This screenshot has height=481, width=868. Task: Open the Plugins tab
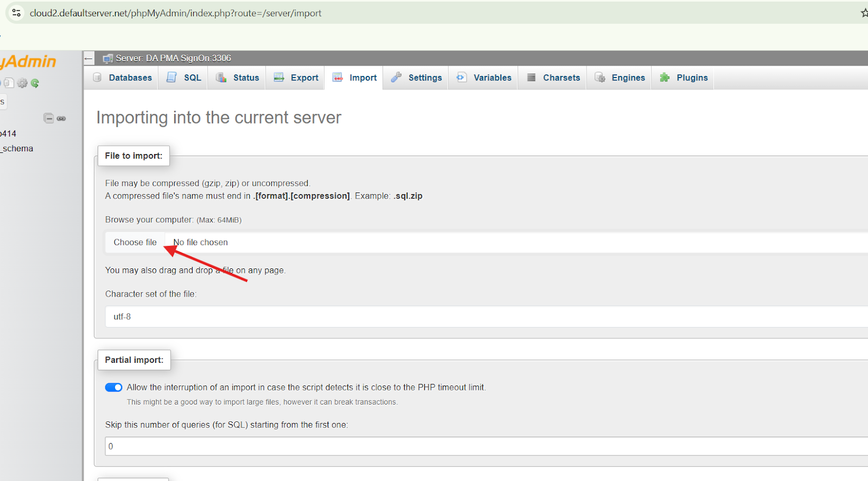coord(683,78)
